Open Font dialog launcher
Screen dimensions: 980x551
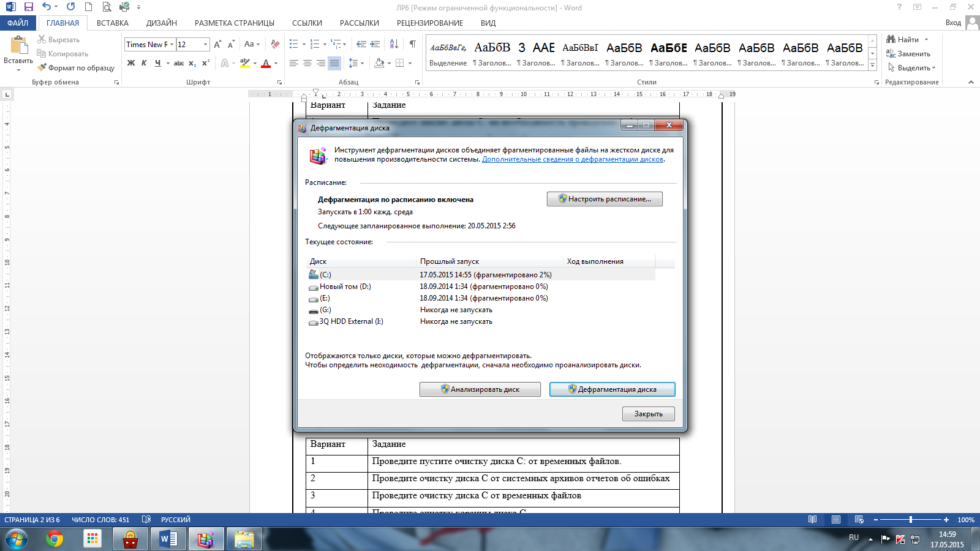[x=280, y=82]
